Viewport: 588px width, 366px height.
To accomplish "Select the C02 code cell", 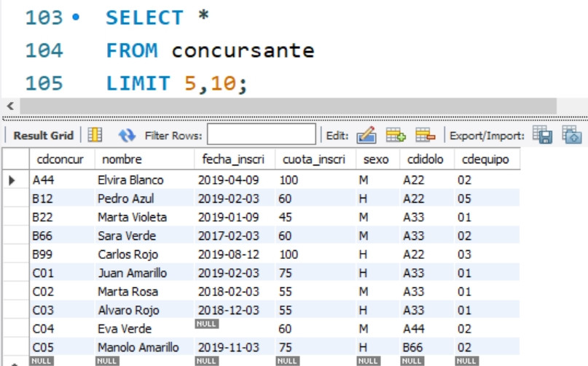I will coord(62,292).
